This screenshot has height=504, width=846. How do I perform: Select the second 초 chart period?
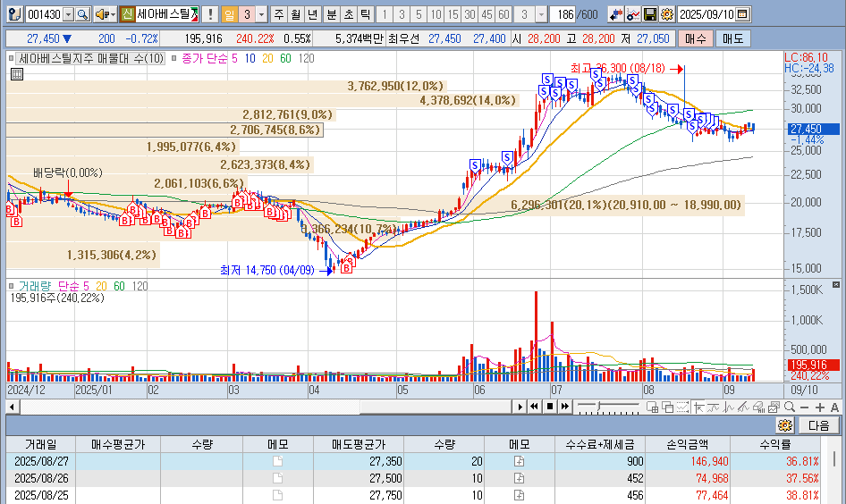(x=349, y=14)
